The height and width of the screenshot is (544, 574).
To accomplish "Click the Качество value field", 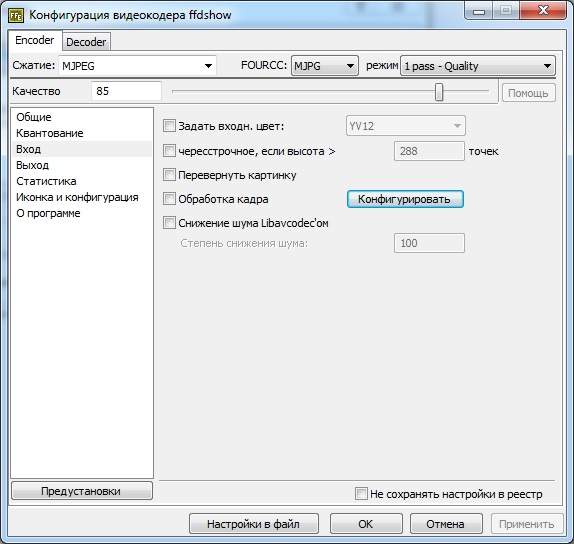I will [126, 91].
